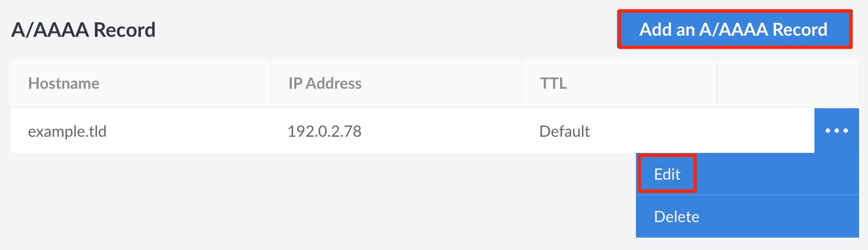Click the 192.0.2.78 IP address value
This screenshot has width=868, height=250.
324,132
